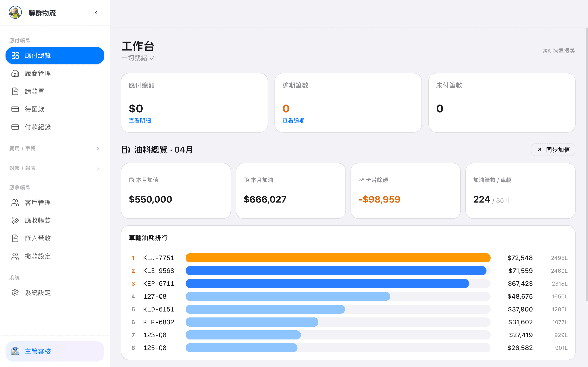This screenshot has width=588, height=367.
Task: Click 查看明細 under 應付總額
Action: pyautogui.click(x=140, y=120)
